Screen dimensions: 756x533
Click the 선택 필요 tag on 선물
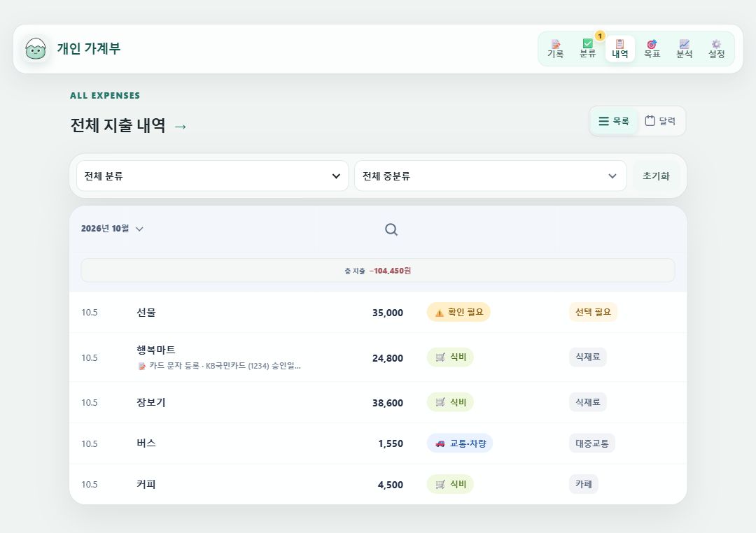coord(593,312)
